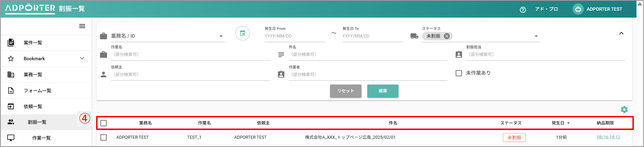Click the table settings gear icon
This screenshot has width=644, height=147.
point(624,109)
